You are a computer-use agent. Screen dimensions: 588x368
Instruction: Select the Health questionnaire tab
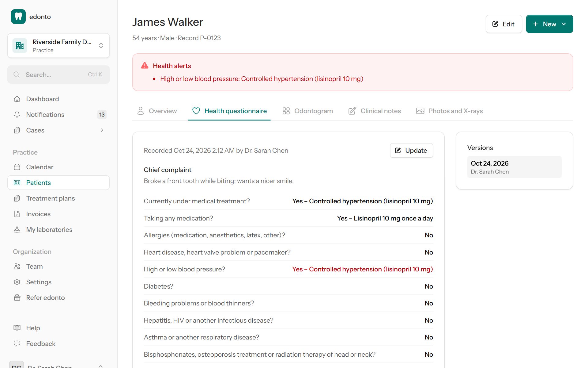pos(229,111)
